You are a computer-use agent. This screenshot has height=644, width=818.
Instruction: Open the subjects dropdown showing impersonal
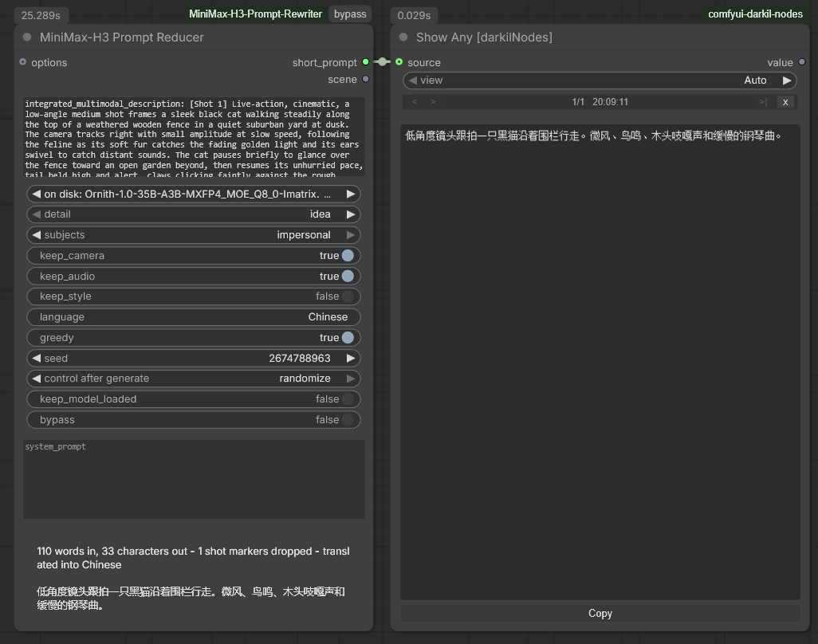point(194,235)
